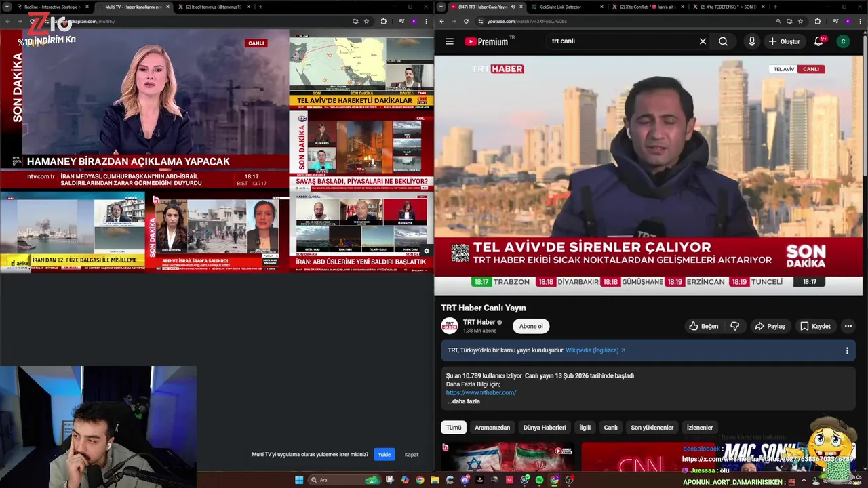Viewport: 868px width, 488px height.
Task: Expand description with ...daha fazla
Action: (x=464, y=401)
